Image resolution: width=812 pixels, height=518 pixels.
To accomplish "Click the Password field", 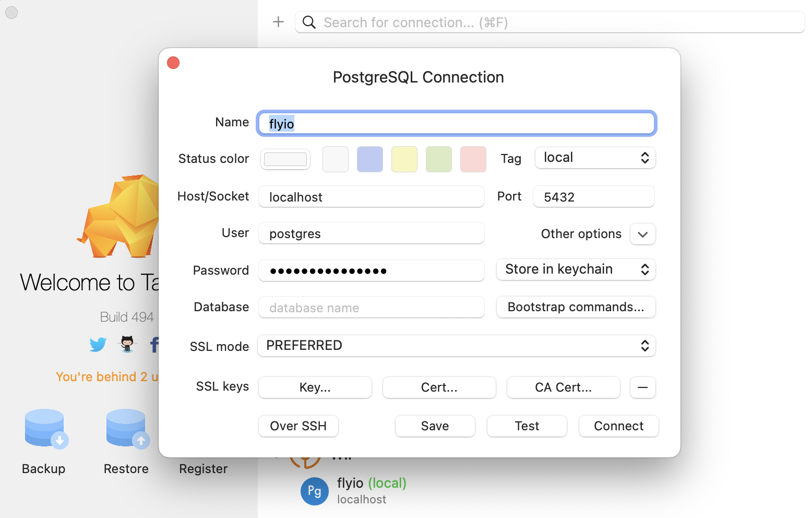I will [372, 270].
